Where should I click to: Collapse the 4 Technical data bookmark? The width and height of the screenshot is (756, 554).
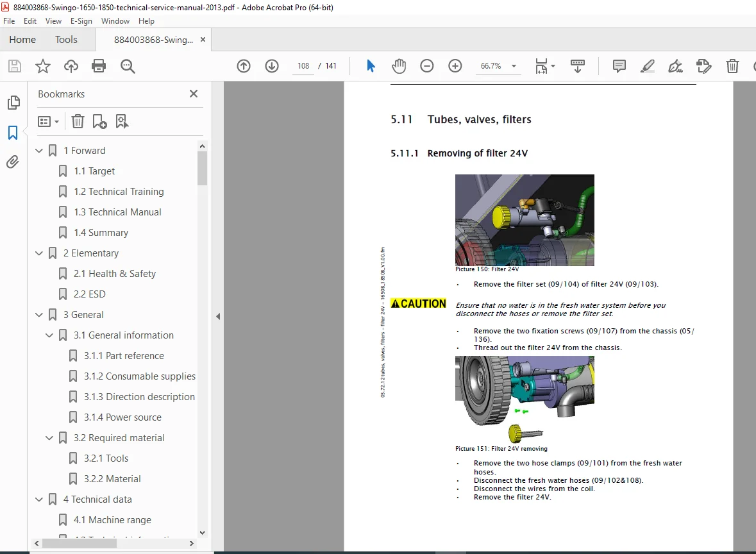(x=39, y=499)
